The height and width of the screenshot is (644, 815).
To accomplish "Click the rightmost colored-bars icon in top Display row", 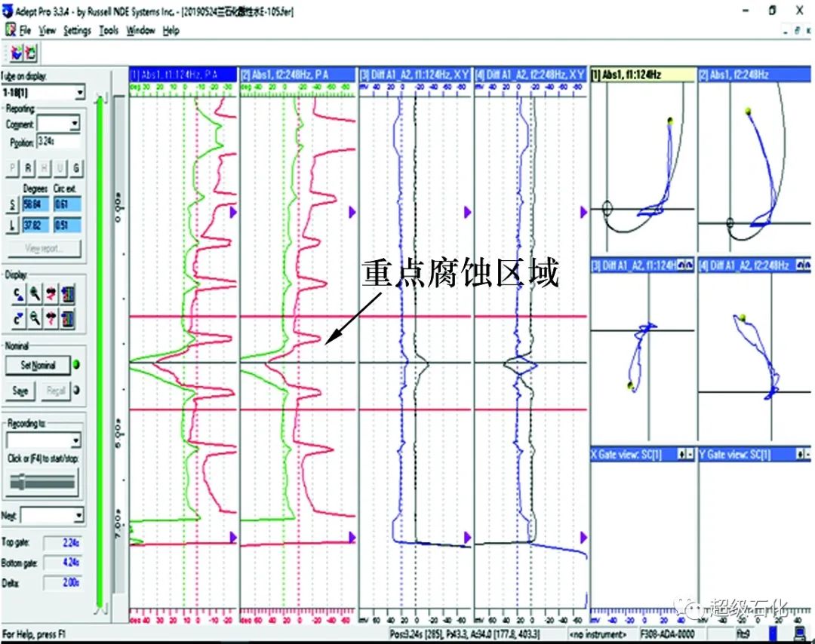I will (68, 292).
